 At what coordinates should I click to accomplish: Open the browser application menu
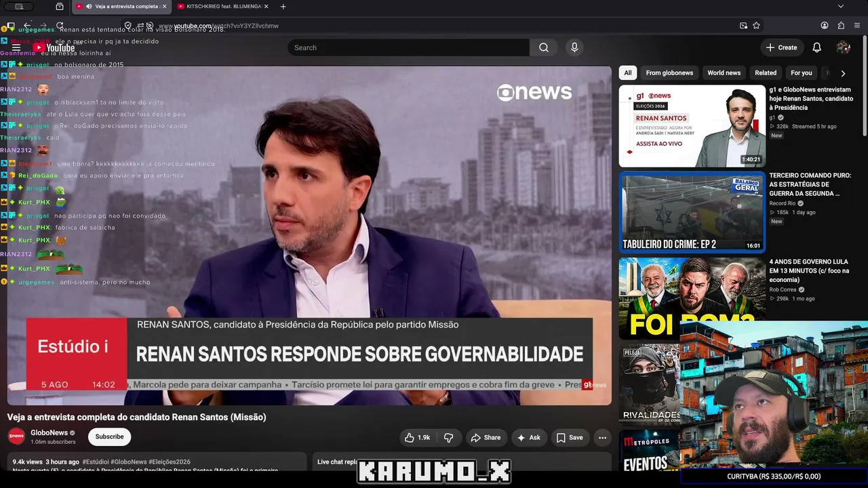857,26
